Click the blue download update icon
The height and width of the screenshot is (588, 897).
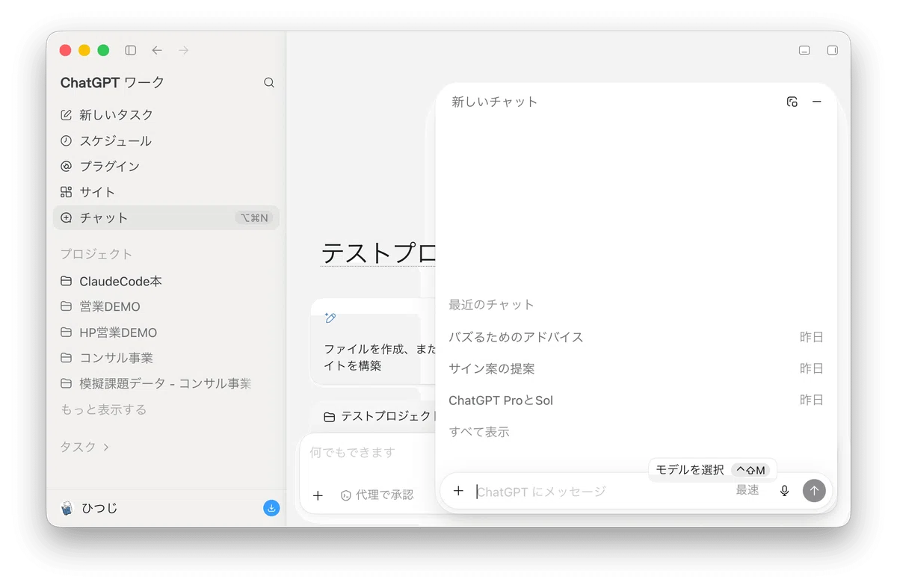(271, 508)
